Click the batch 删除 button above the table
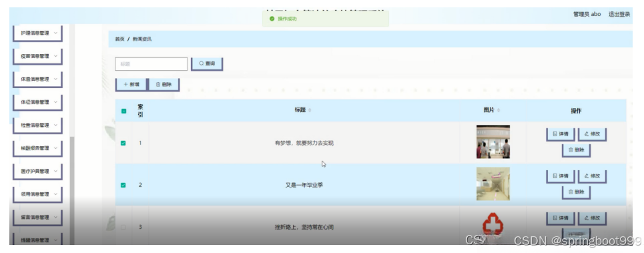The height and width of the screenshot is (253, 644). [x=164, y=84]
